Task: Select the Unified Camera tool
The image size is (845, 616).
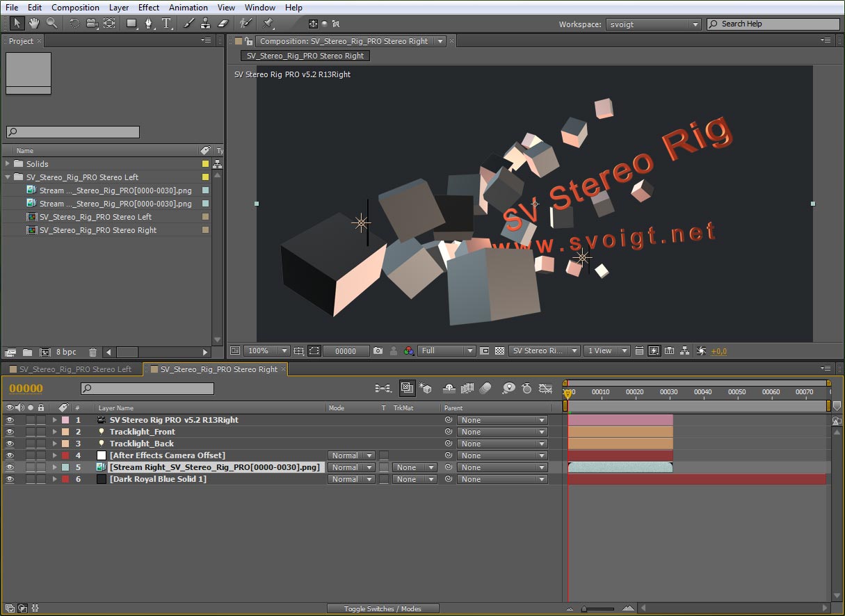Action: 92,23
